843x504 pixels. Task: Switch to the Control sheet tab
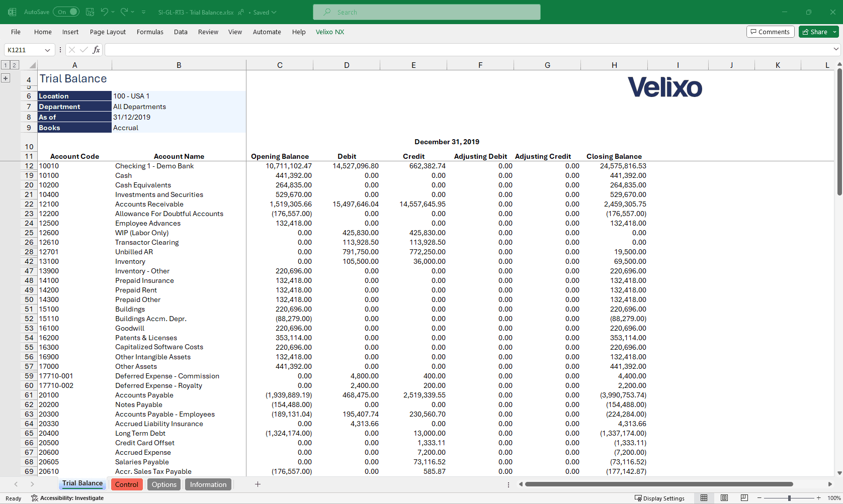(127, 484)
